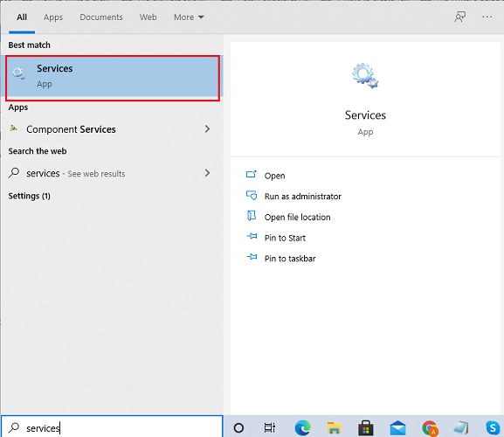Click the small Services gear icon in best match
Image resolution: width=504 pixels, height=437 pixels.
pos(18,73)
